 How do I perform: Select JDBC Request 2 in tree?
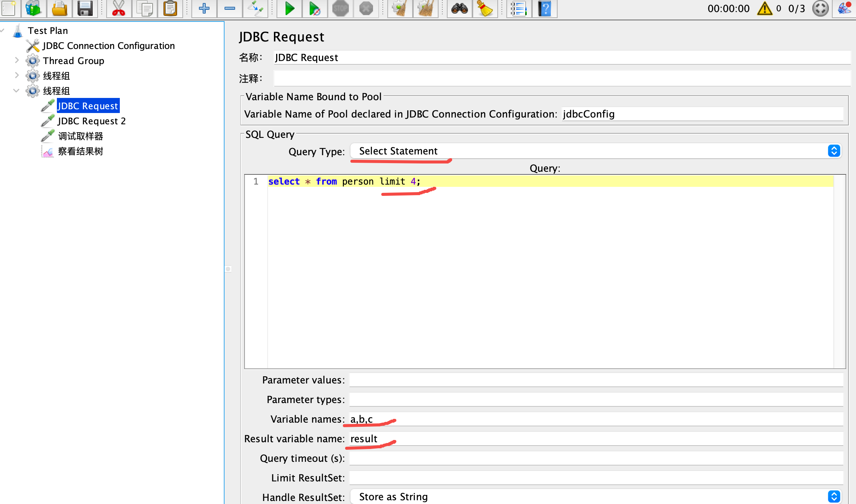point(92,121)
